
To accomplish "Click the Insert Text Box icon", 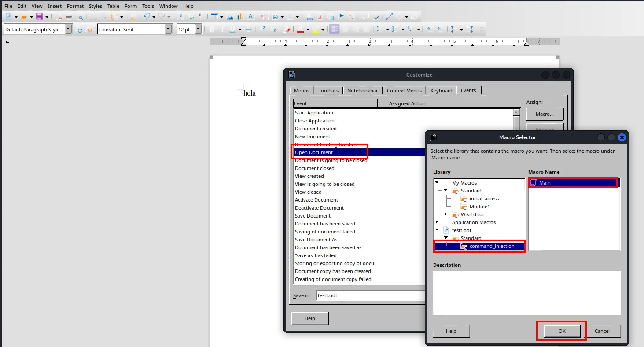I will [x=250, y=17].
